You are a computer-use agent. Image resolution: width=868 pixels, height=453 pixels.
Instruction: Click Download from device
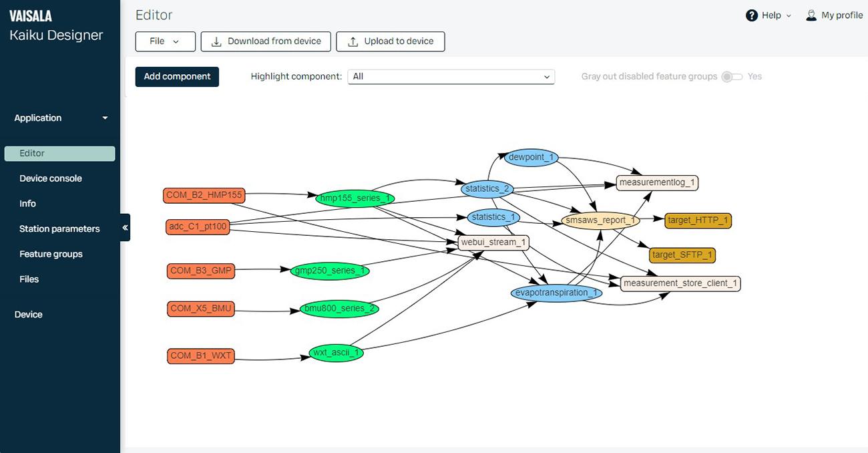pos(265,41)
